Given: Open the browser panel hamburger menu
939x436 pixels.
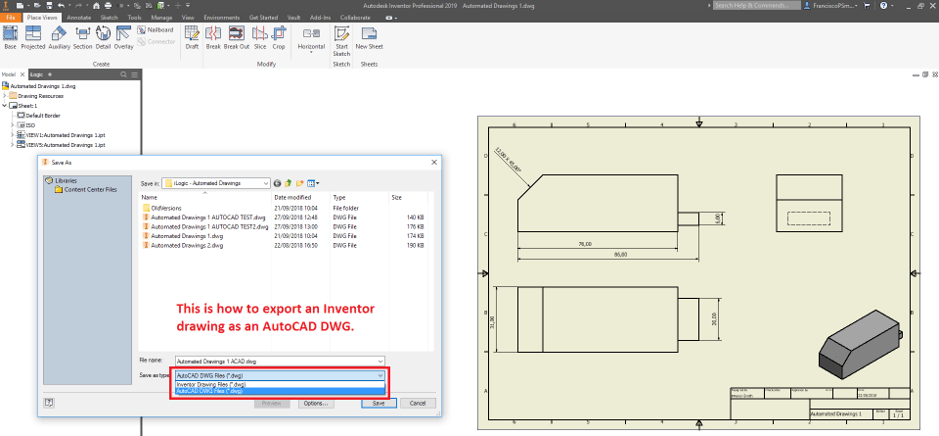Looking at the screenshot, I should [x=135, y=74].
